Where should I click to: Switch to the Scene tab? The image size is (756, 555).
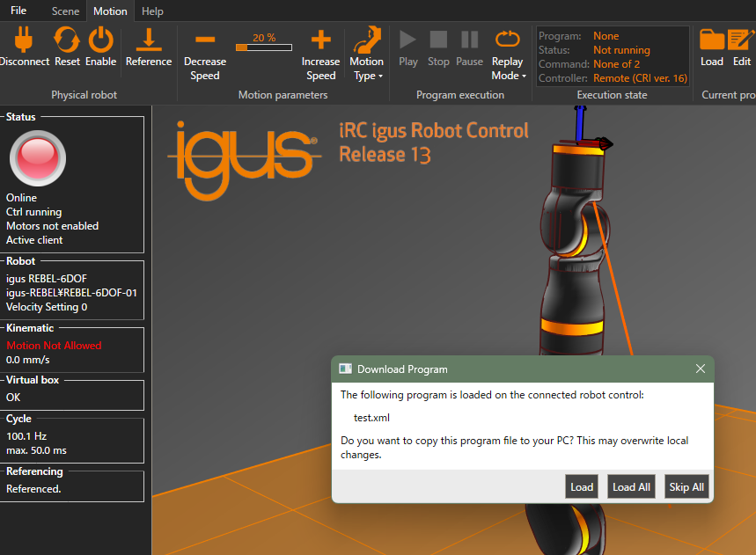point(65,11)
